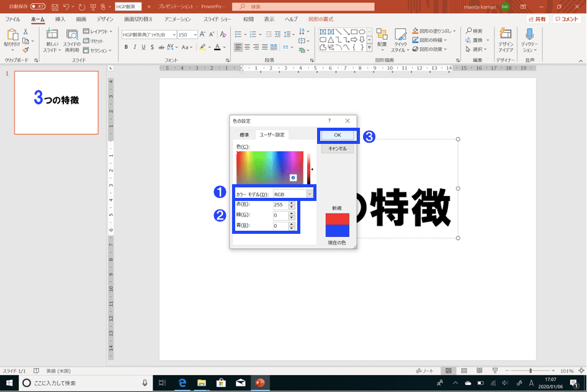Open the Insert tab
The width and height of the screenshot is (587, 392).
[x=60, y=19]
